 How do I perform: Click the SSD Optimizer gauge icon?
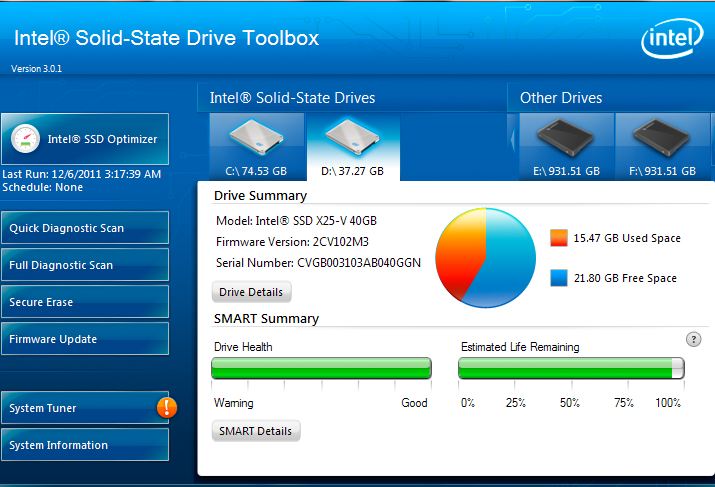(26, 139)
